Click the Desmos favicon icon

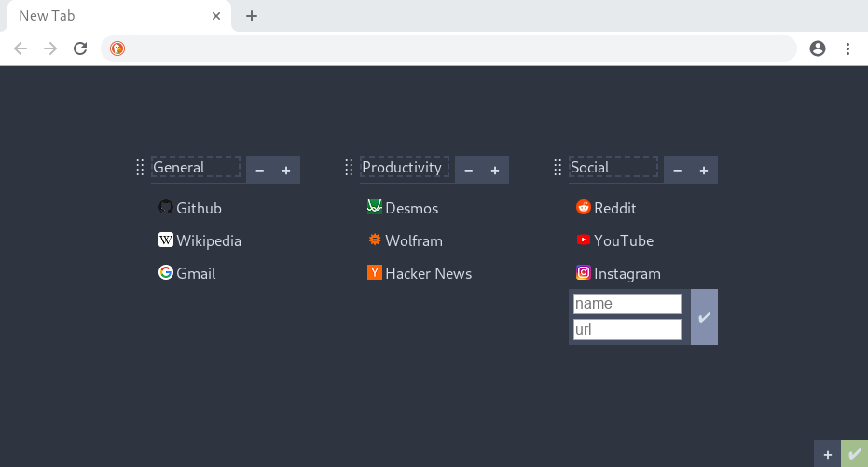[375, 207]
